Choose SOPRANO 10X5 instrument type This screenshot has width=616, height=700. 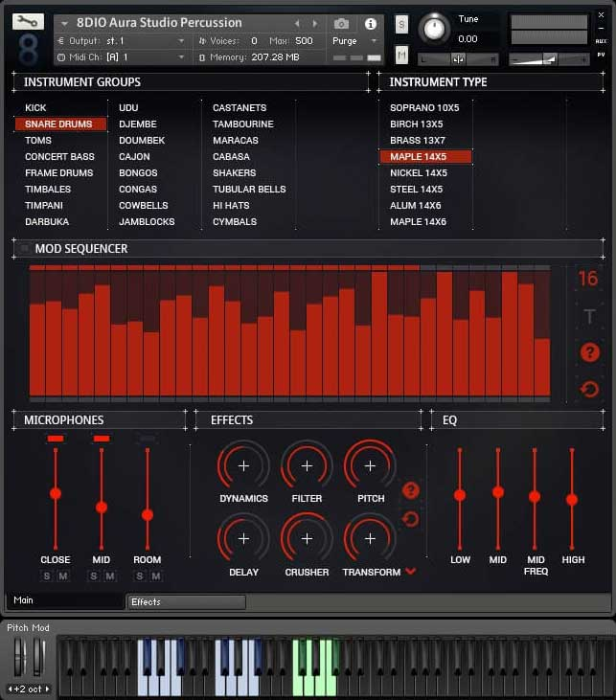pos(424,107)
